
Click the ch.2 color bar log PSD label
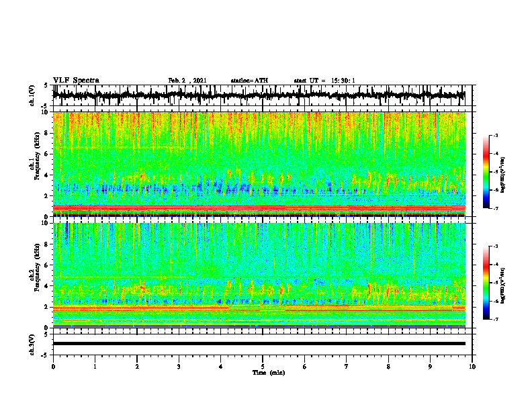[x=503, y=285]
